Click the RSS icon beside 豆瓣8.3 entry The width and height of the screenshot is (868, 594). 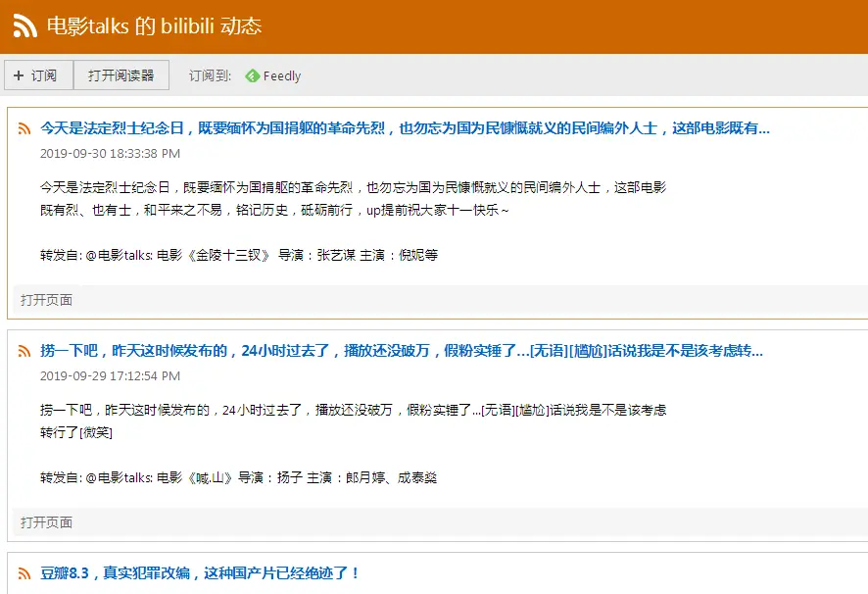24,573
